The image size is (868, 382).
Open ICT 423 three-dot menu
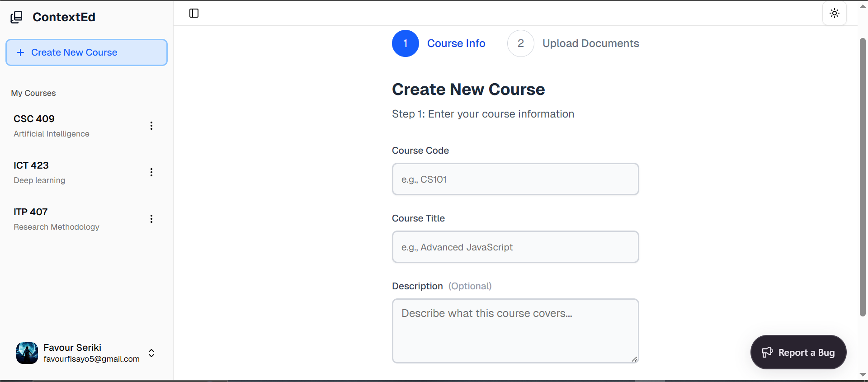coord(151,172)
